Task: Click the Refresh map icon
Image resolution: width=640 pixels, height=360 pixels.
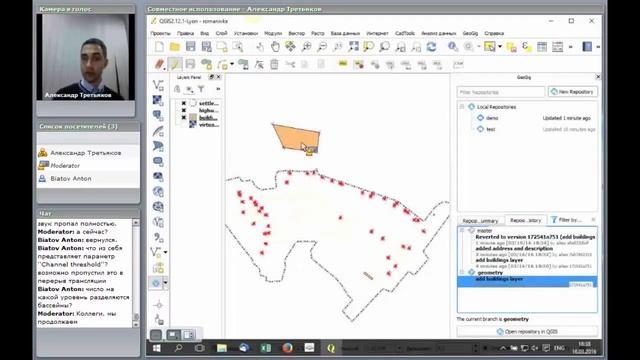Action: [431, 47]
